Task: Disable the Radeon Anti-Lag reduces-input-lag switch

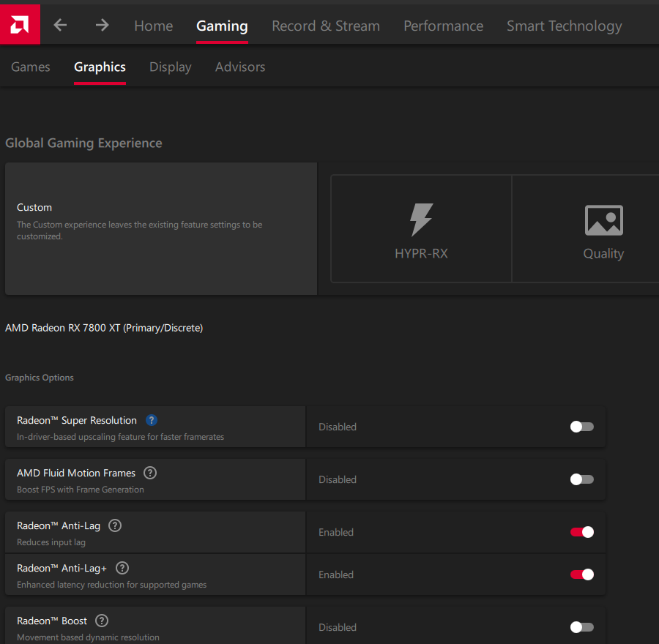Action: (581, 532)
